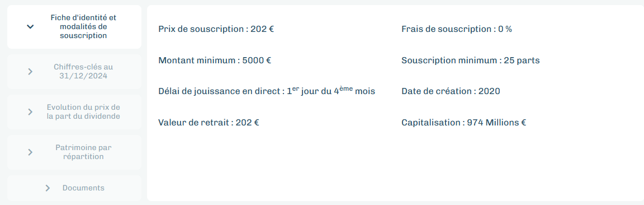Expand the Chiffres-clés au 31/12/2024 chevron
The width and height of the screenshot is (644, 205).
pyautogui.click(x=30, y=72)
